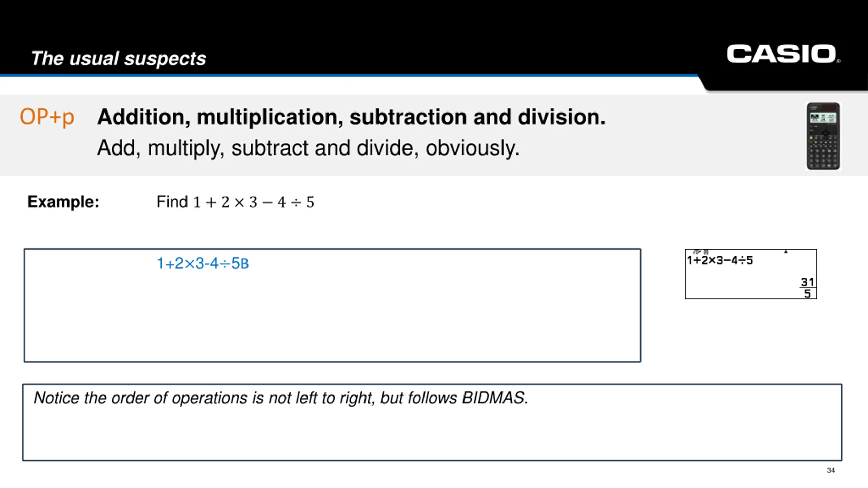
Task: Select the bold 'Example:' label
Action: coord(63,202)
